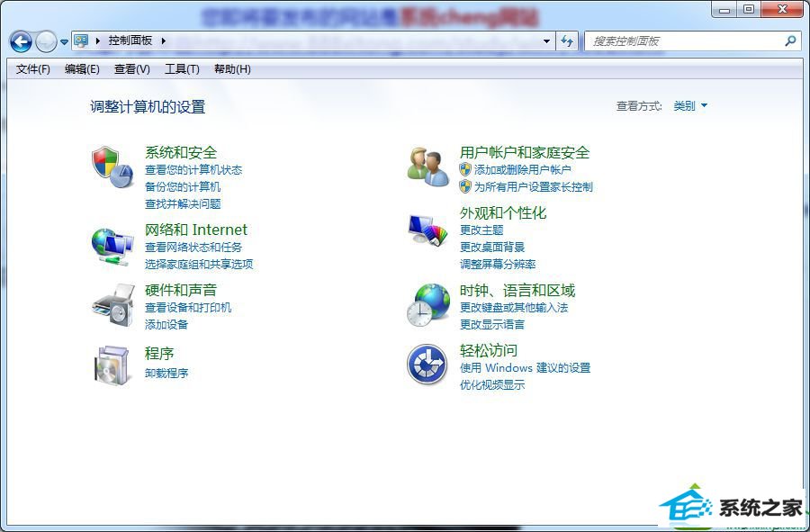Click shield icon beside 为所有用户设置家长控制
This screenshot has height=532, width=810.
coord(465,186)
